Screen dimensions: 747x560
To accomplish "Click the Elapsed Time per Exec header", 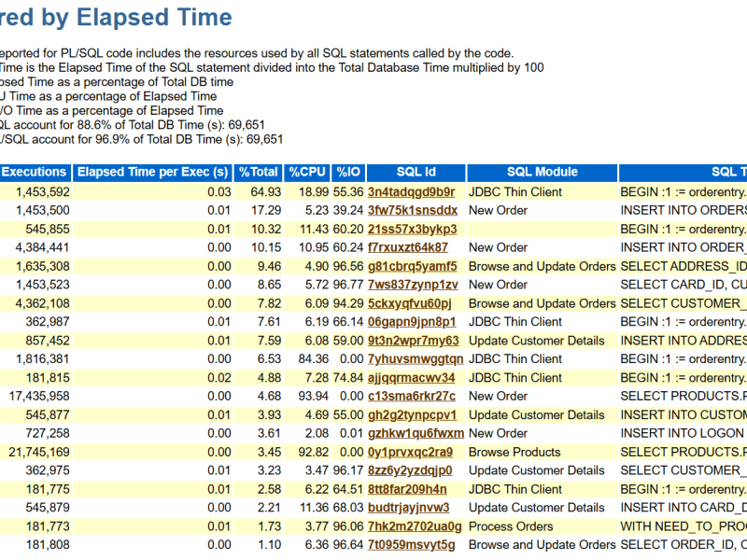I will click(152, 172).
